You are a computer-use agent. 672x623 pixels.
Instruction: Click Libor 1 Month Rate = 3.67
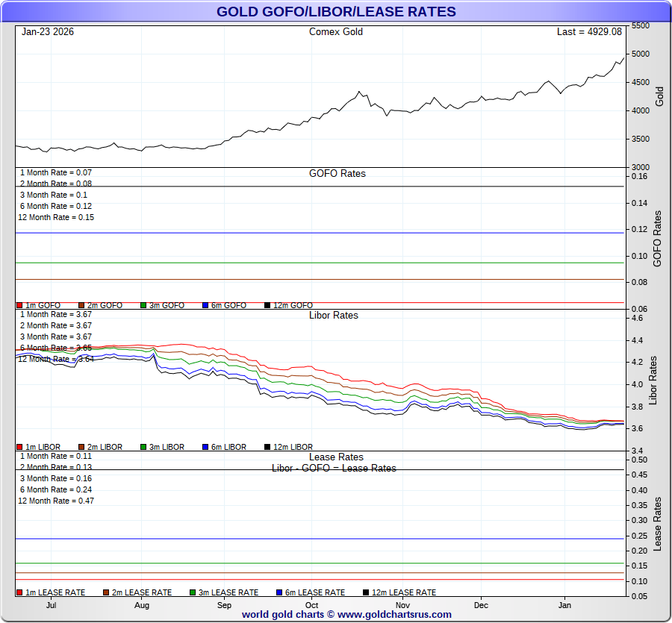[56, 314]
